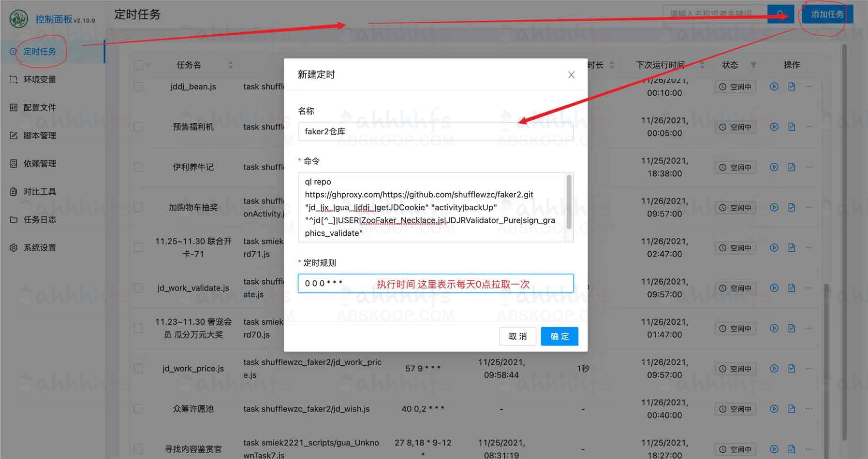Open the 状态 column filter
Viewport: 868px width, 459px height.
pos(753,65)
